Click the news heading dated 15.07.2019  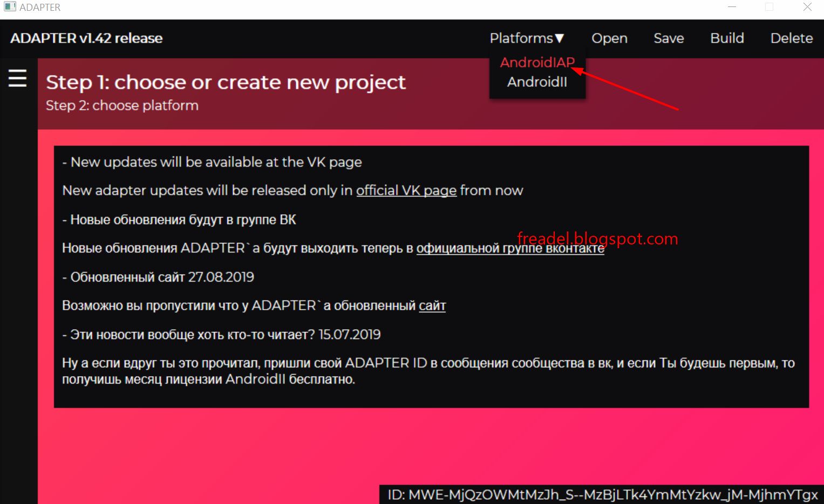tap(221, 335)
